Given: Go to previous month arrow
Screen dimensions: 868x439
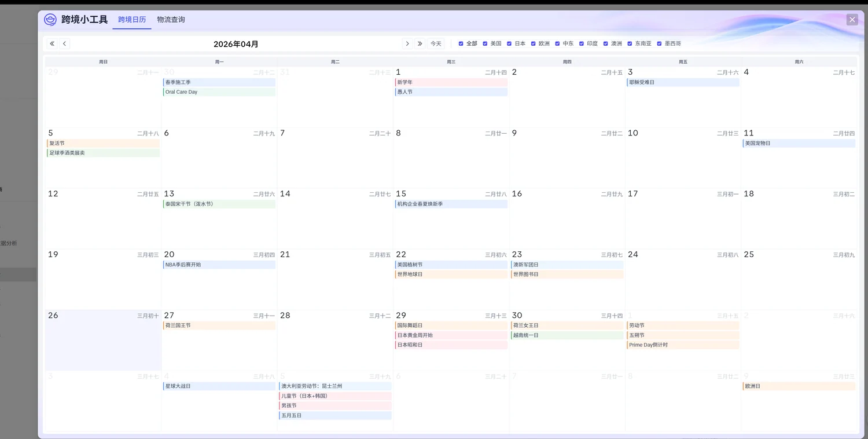Looking at the screenshot, I should pos(65,43).
